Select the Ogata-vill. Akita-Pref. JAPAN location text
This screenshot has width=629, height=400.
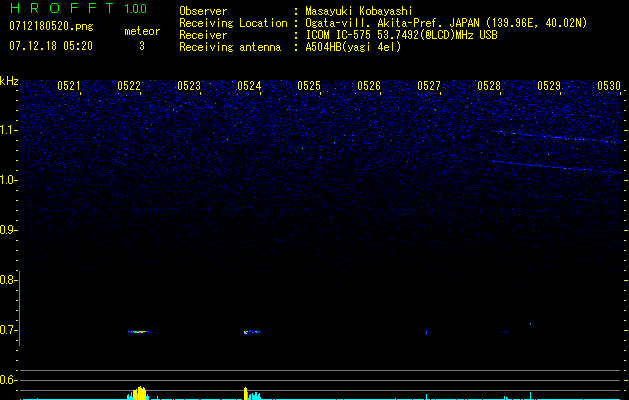[x=446, y=23]
